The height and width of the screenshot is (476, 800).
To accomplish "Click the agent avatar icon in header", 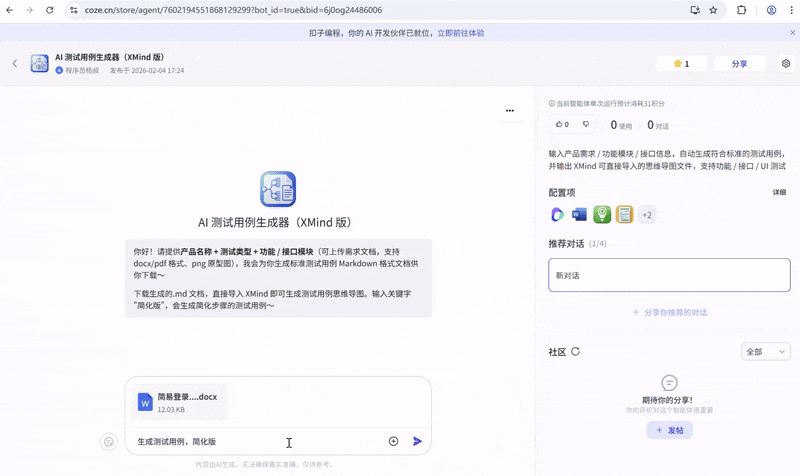I will point(39,63).
